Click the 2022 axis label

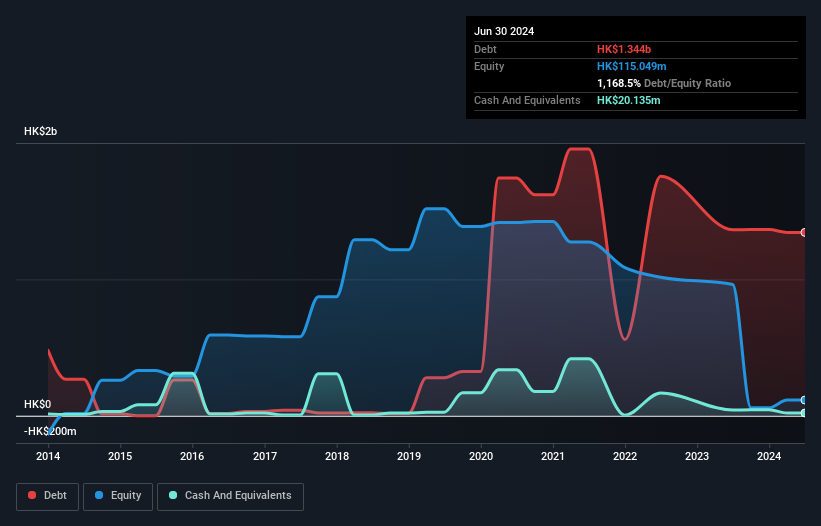click(625, 456)
